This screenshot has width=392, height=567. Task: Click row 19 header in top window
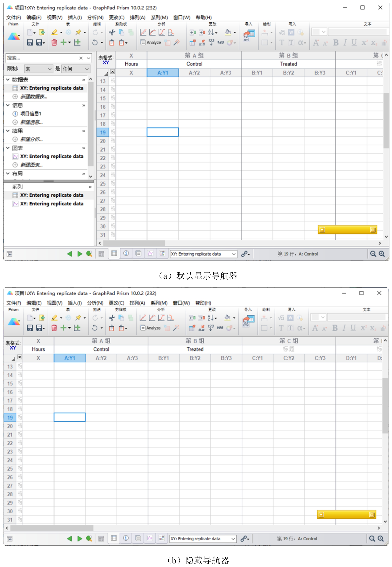click(x=103, y=132)
